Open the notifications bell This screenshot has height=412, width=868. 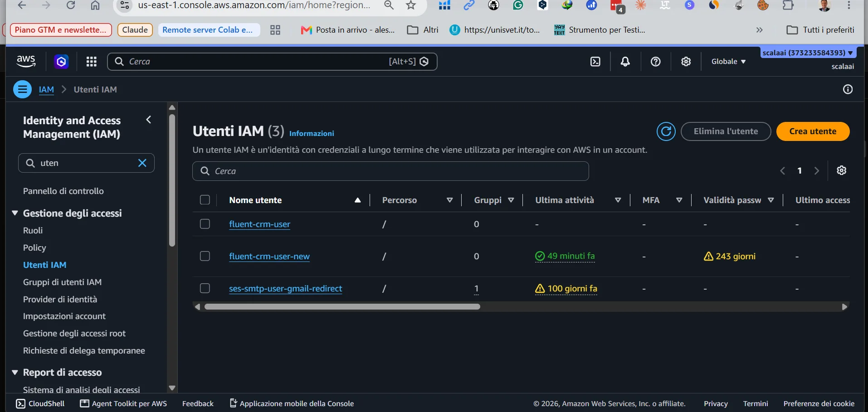625,62
